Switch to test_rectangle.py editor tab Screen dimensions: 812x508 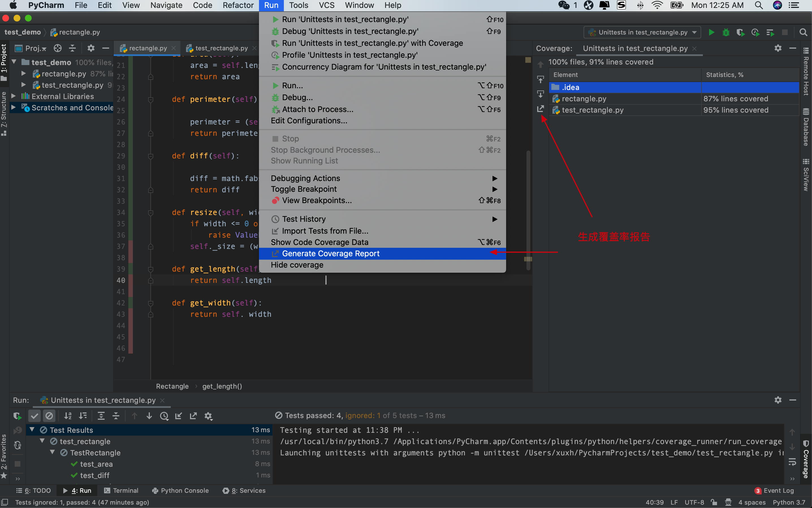click(221, 48)
